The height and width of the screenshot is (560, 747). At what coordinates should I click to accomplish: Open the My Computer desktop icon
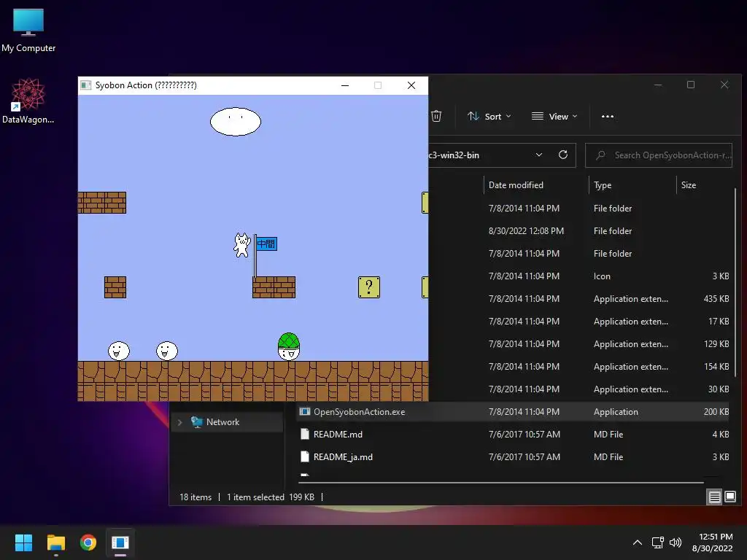point(28,31)
